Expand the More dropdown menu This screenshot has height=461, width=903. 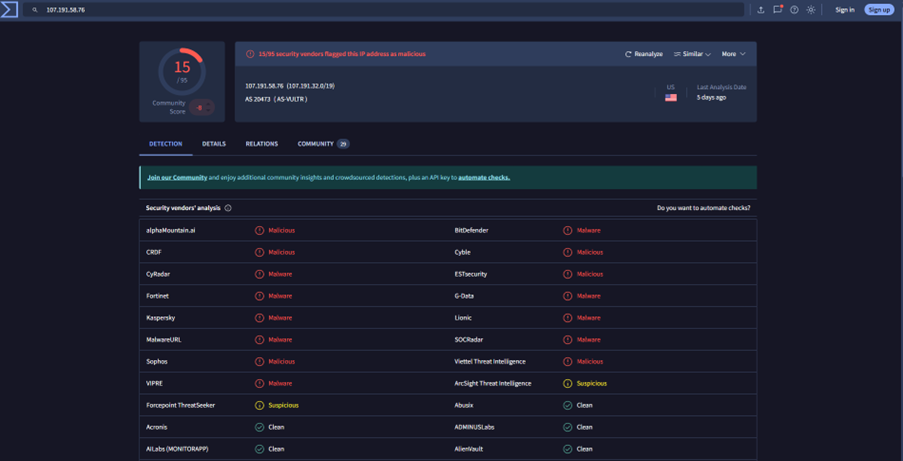click(x=734, y=54)
